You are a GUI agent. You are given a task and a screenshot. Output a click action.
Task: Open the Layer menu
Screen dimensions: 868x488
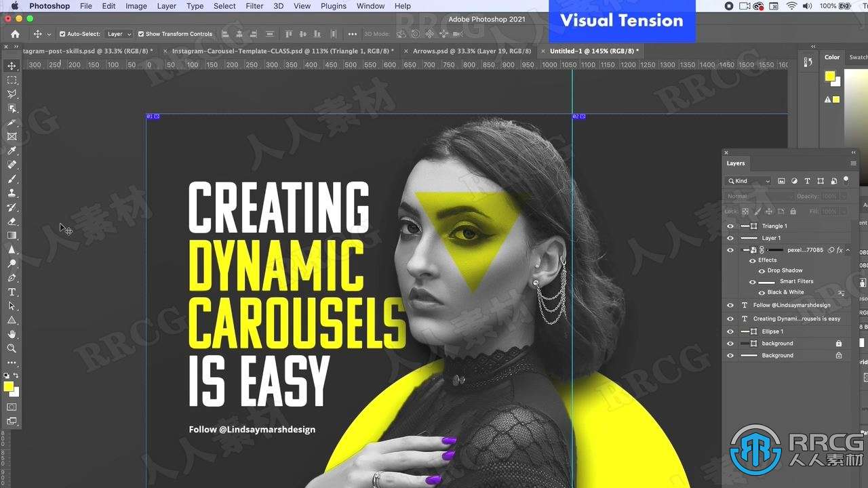pyautogui.click(x=166, y=6)
